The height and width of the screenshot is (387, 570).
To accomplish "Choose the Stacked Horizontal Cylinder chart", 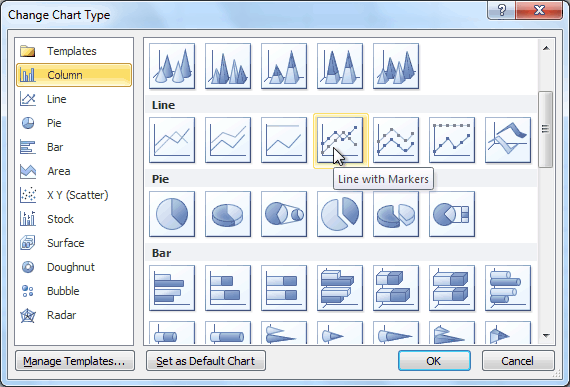I will point(172,332).
